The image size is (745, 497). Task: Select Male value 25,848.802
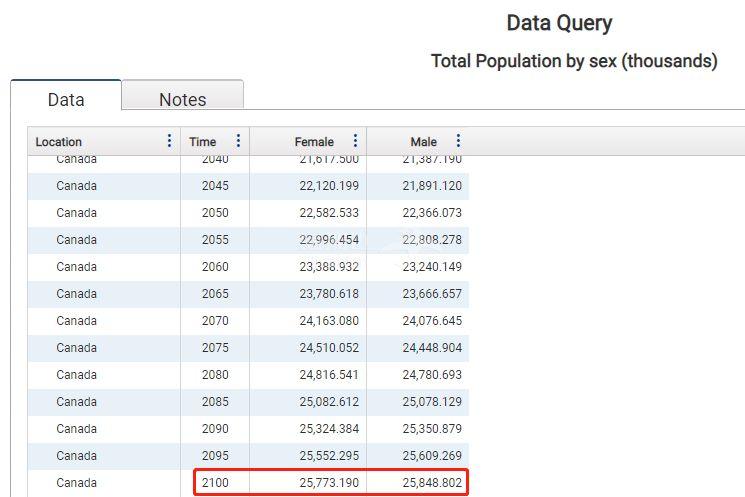432,483
